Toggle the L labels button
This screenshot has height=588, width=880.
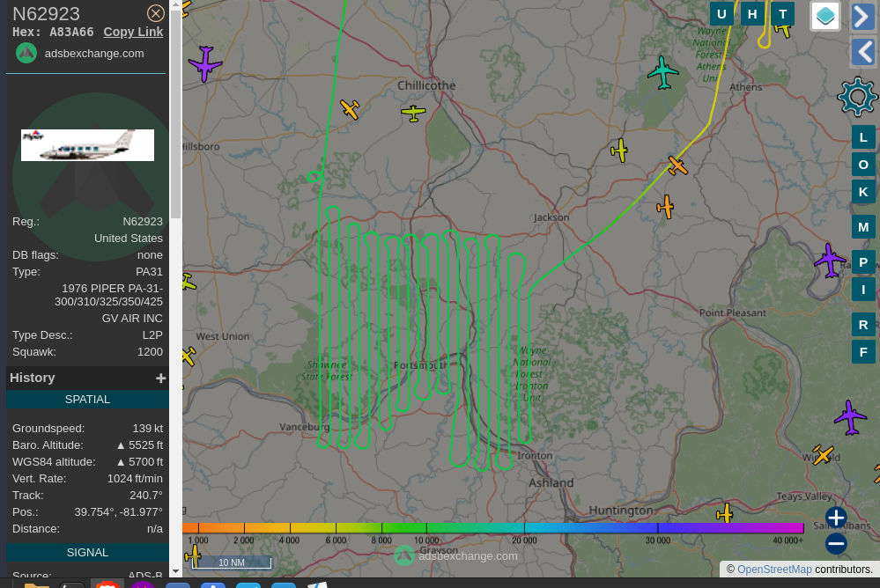point(863,137)
